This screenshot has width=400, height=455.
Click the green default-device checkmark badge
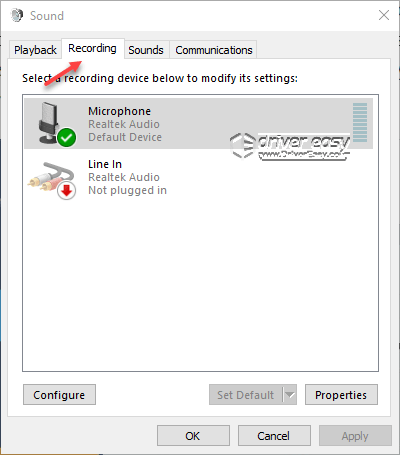point(67,138)
